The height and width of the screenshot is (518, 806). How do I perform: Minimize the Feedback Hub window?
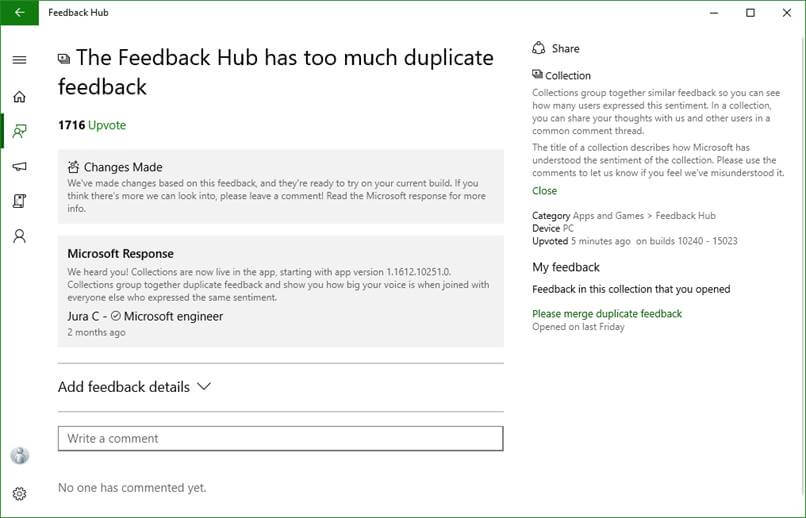point(714,13)
